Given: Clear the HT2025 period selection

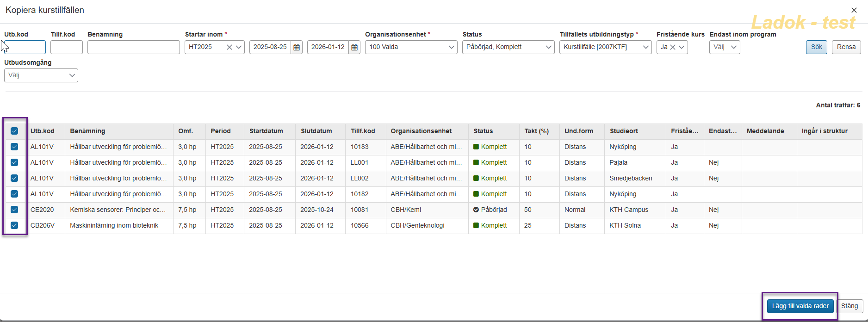Looking at the screenshot, I should (x=229, y=47).
